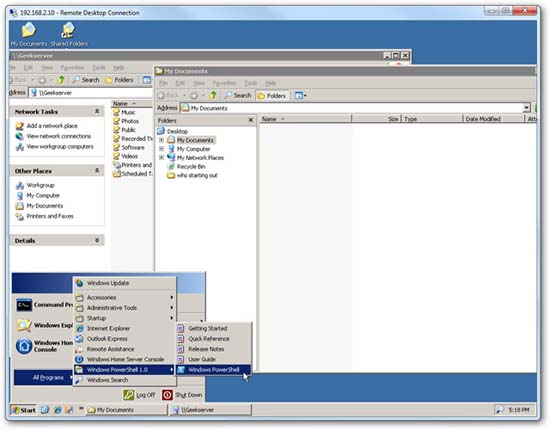Open the Address bar dropdown arrow
Image resolution: width=550 pixels, height=430 pixels.
point(526,108)
